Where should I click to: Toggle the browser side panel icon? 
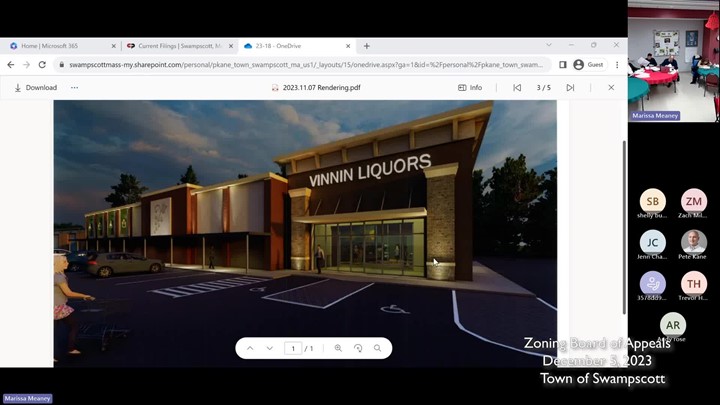(x=562, y=65)
